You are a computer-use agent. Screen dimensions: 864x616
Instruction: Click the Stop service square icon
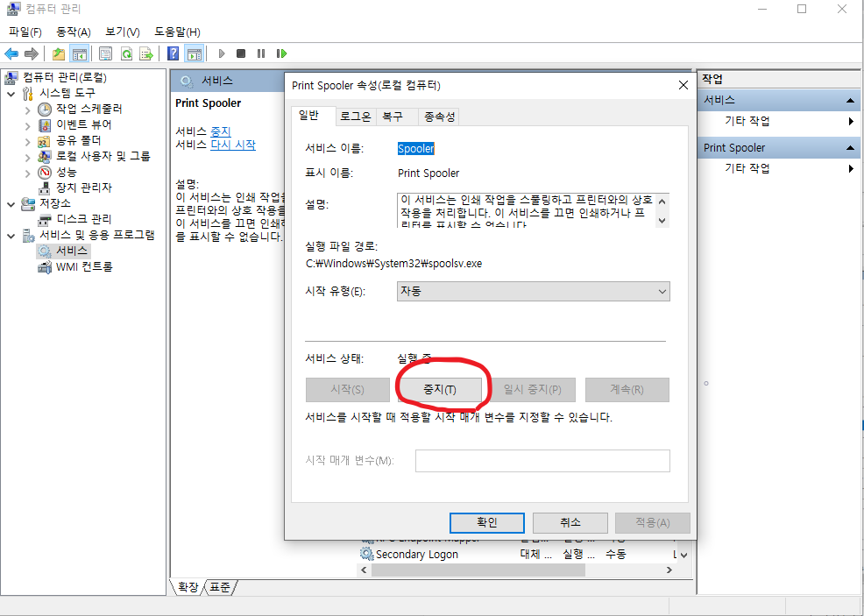click(241, 53)
